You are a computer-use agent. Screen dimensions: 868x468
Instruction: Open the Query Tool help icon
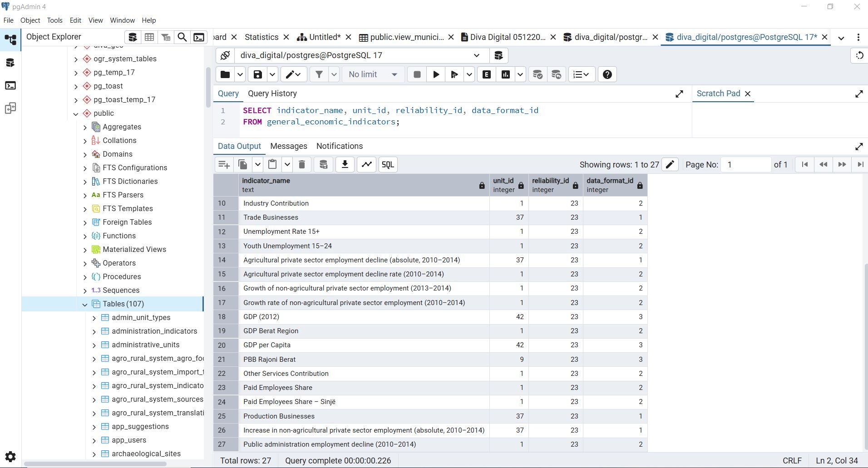pyautogui.click(x=607, y=74)
